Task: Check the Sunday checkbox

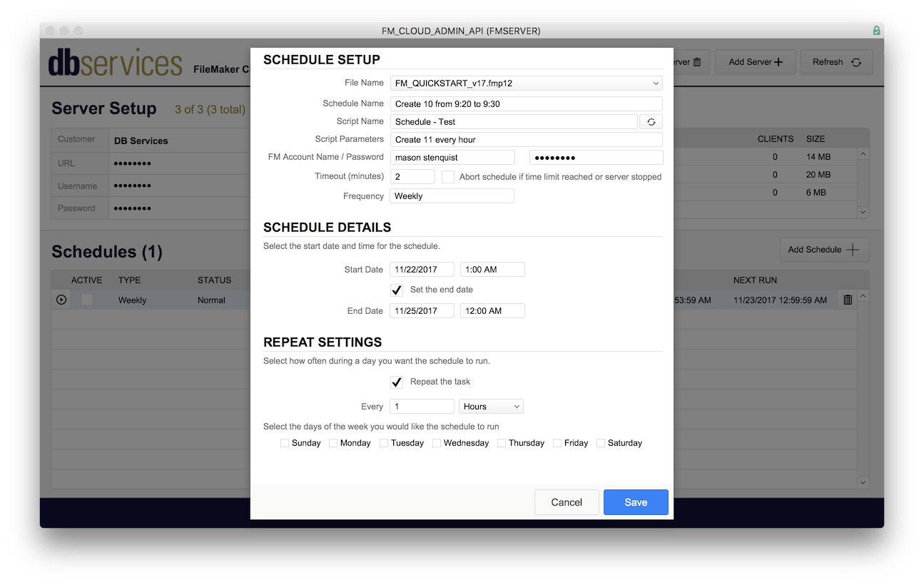Action: tap(285, 443)
